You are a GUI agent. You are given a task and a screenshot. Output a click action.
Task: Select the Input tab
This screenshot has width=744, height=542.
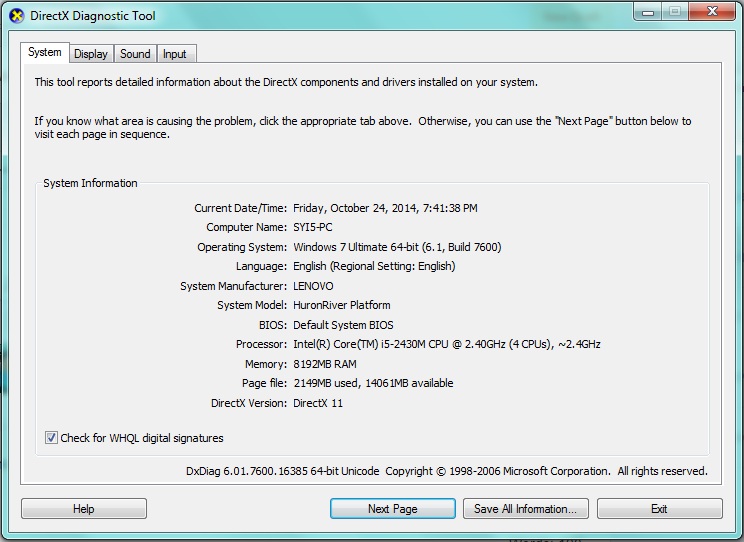tap(175, 54)
